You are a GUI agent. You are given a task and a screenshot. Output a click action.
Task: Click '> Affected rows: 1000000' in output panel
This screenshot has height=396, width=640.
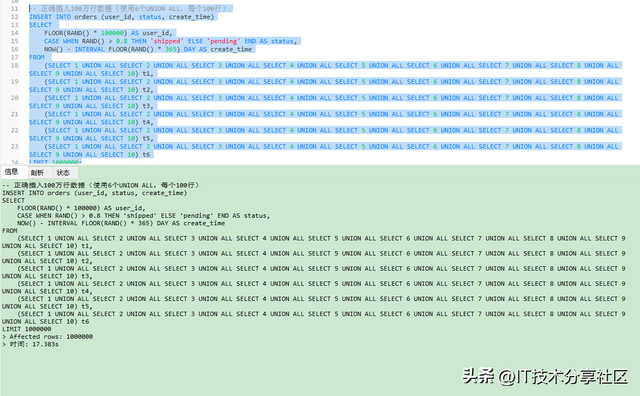(x=47, y=337)
